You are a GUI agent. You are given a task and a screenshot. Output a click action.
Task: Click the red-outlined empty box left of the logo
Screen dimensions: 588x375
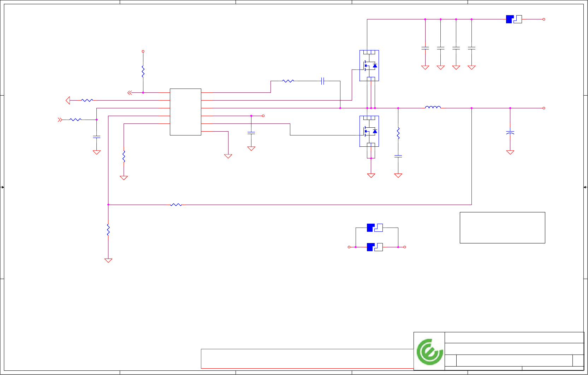[x=307, y=359]
